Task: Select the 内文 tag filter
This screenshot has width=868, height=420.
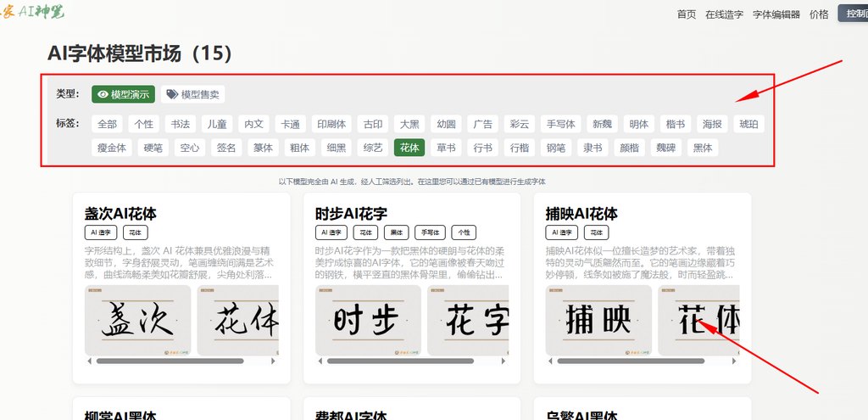Action: click(x=253, y=124)
